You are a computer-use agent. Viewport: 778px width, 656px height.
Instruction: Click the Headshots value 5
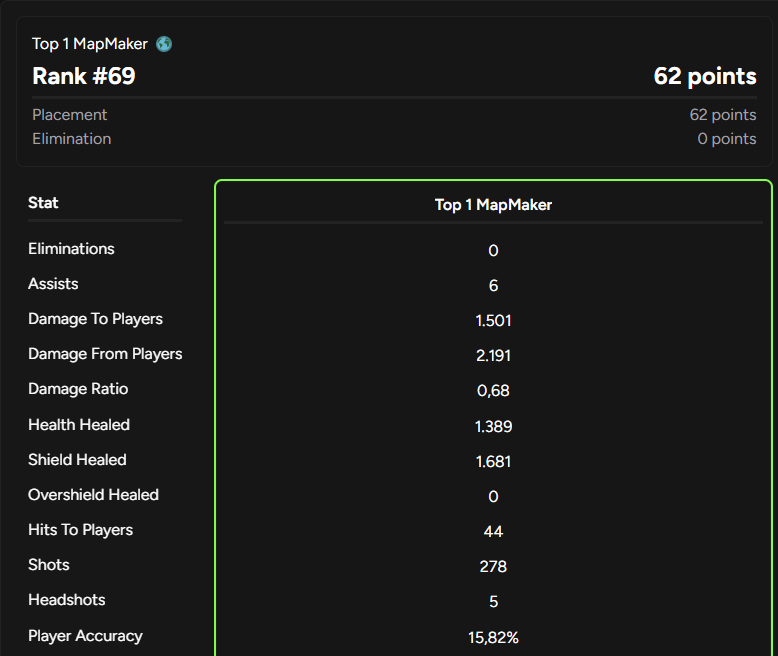(x=493, y=602)
